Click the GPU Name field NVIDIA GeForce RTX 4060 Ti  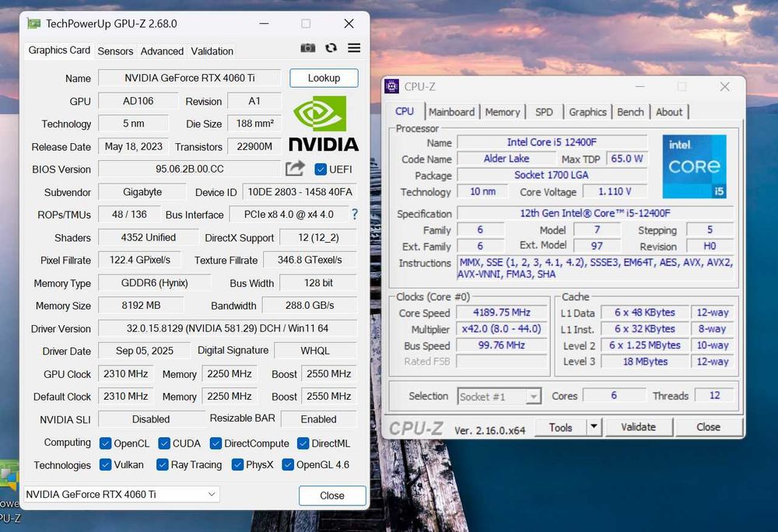coord(190,78)
